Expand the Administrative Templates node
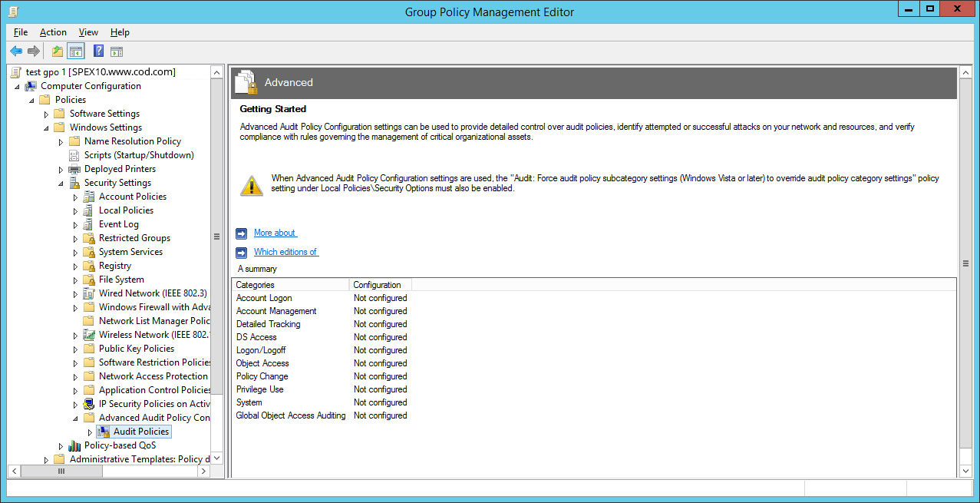The image size is (980, 503). pyautogui.click(x=46, y=459)
